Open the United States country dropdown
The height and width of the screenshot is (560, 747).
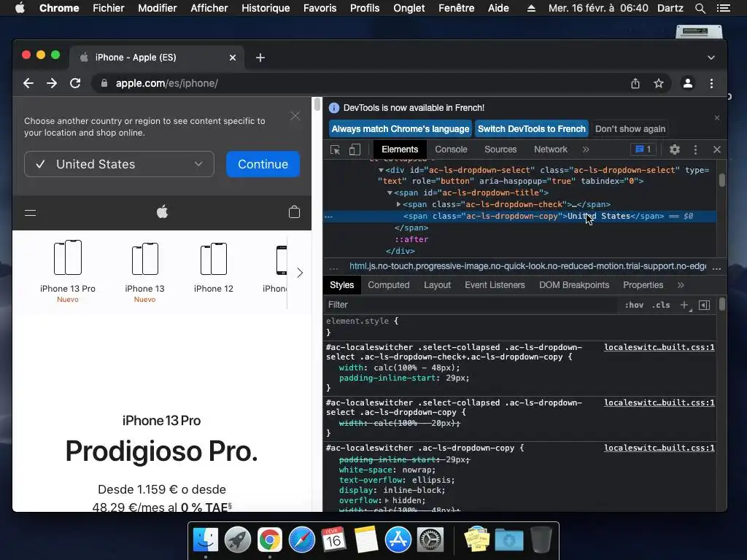[x=119, y=164]
